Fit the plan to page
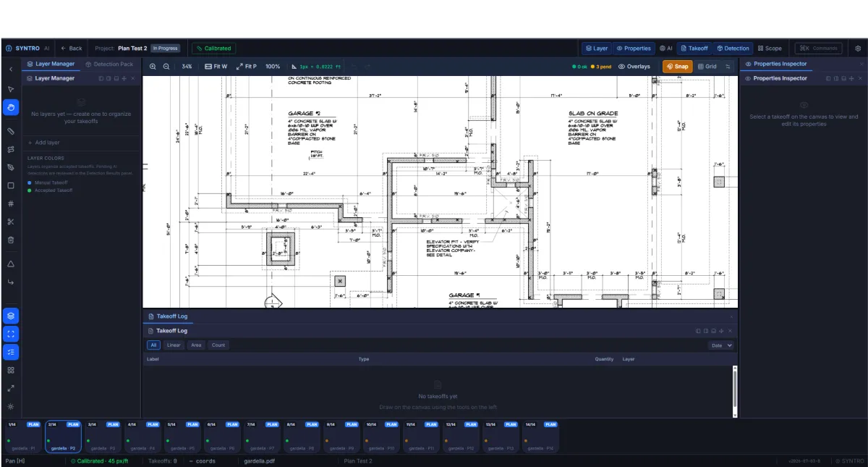This screenshot has height=467, width=868. [246, 67]
